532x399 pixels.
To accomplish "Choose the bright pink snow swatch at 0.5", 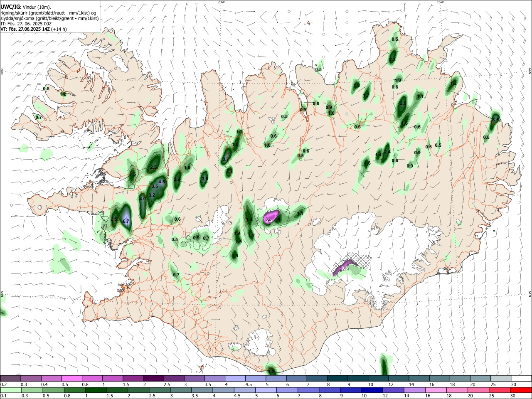I will [x=71, y=378].
